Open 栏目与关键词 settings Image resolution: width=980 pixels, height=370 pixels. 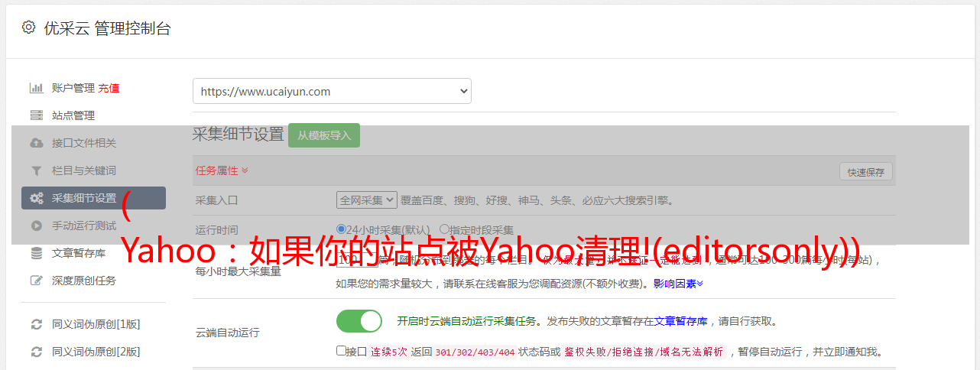point(84,170)
